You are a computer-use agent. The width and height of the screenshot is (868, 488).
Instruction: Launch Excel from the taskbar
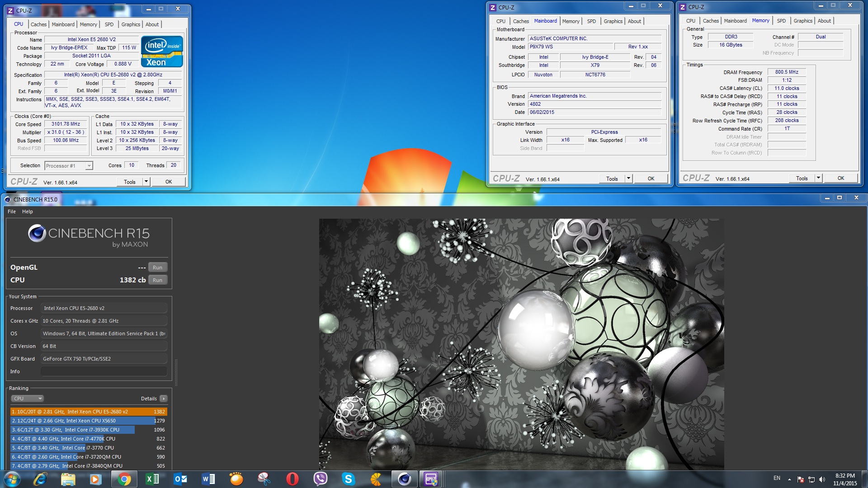pos(152,479)
